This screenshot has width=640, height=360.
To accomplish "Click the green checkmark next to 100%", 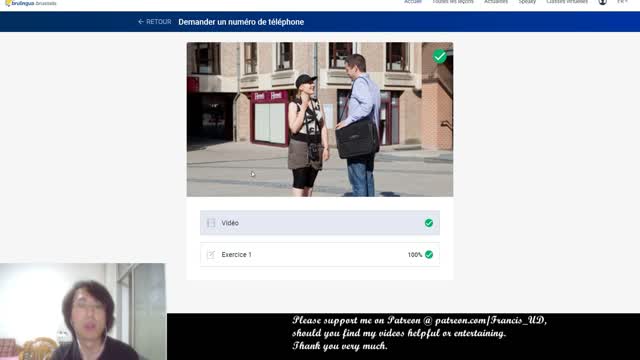I will coord(429,254).
